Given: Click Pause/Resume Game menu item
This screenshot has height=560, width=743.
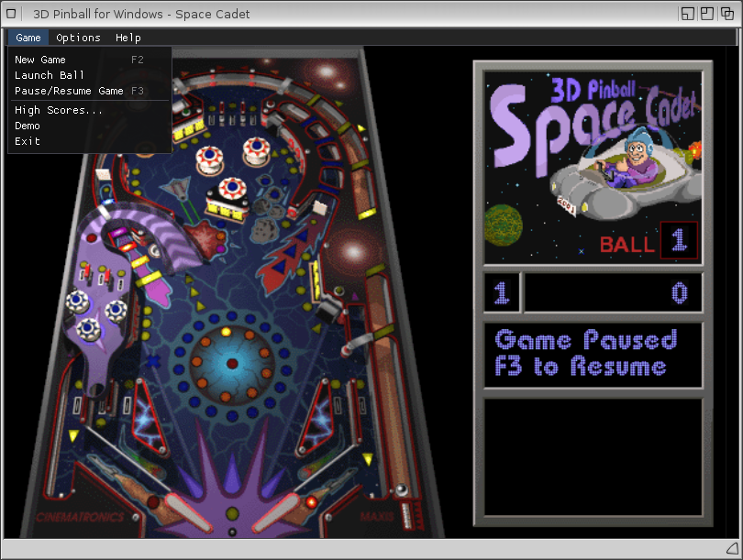Looking at the screenshot, I should (x=69, y=91).
